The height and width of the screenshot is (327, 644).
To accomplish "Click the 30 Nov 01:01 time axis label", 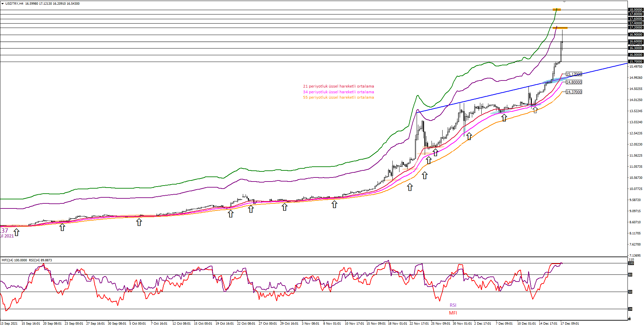I will (462, 324).
